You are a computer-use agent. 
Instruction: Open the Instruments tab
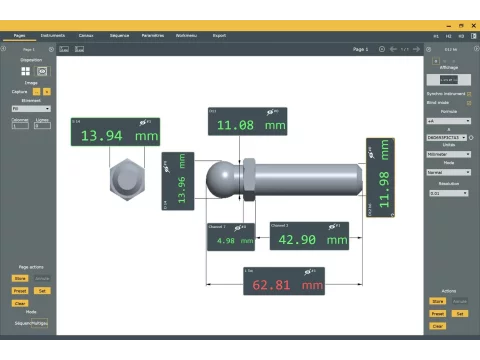(53, 36)
